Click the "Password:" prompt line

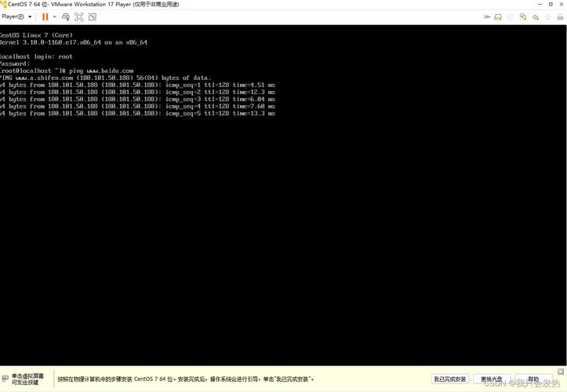click(15, 64)
